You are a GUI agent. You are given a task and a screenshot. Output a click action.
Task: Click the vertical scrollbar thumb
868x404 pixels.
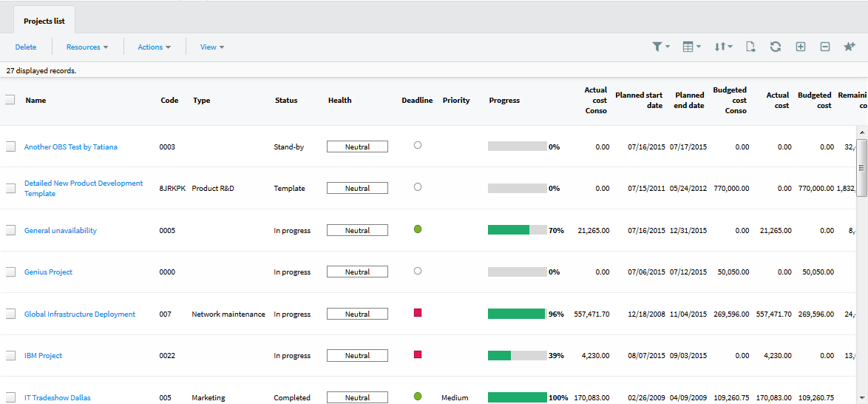point(861,167)
